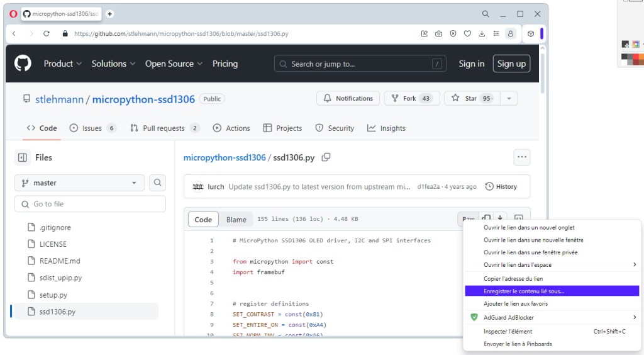This screenshot has width=644, height=355.
Task: Expand the master branch dropdown
Action: 79,183
